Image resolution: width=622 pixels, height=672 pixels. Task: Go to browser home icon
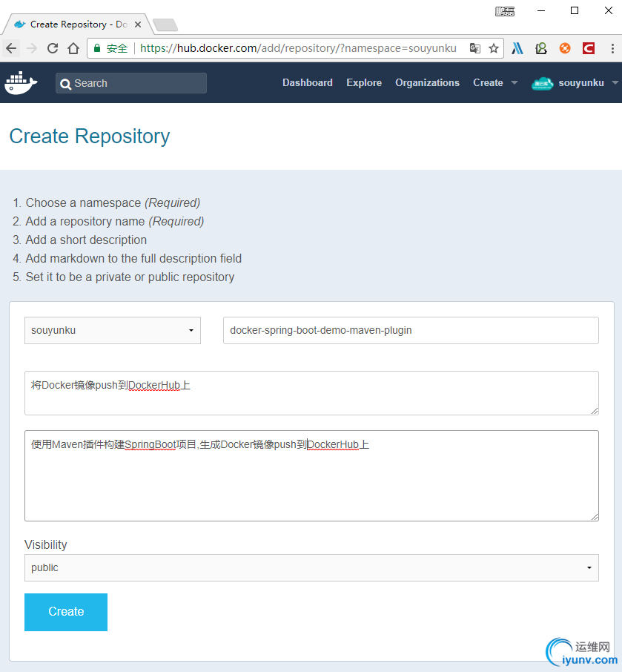(x=73, y=48)
